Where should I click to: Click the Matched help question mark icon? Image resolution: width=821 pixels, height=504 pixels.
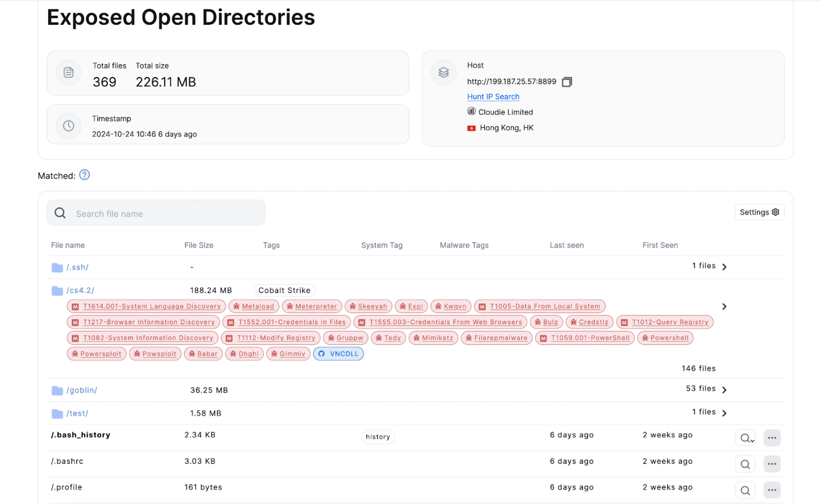(84, 175)
